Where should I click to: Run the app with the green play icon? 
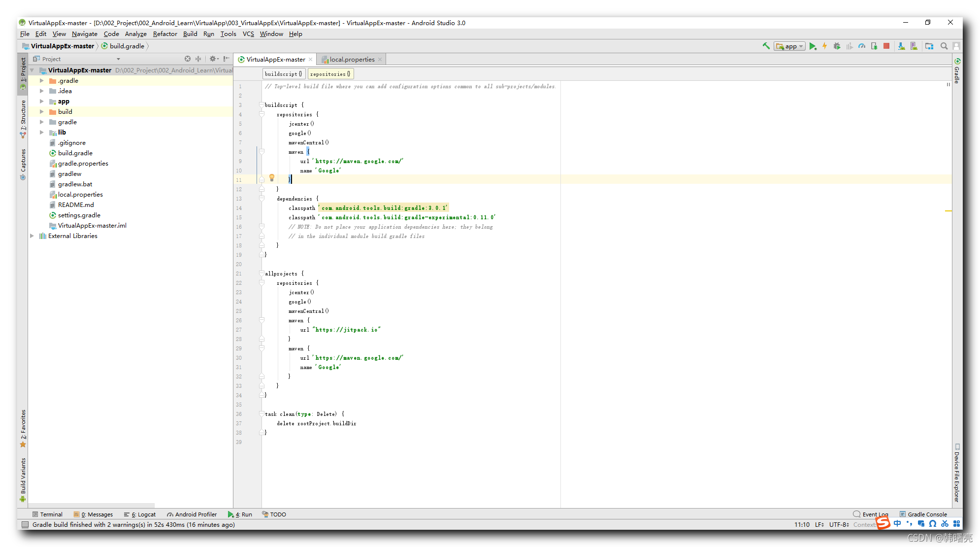click(813, 46)
